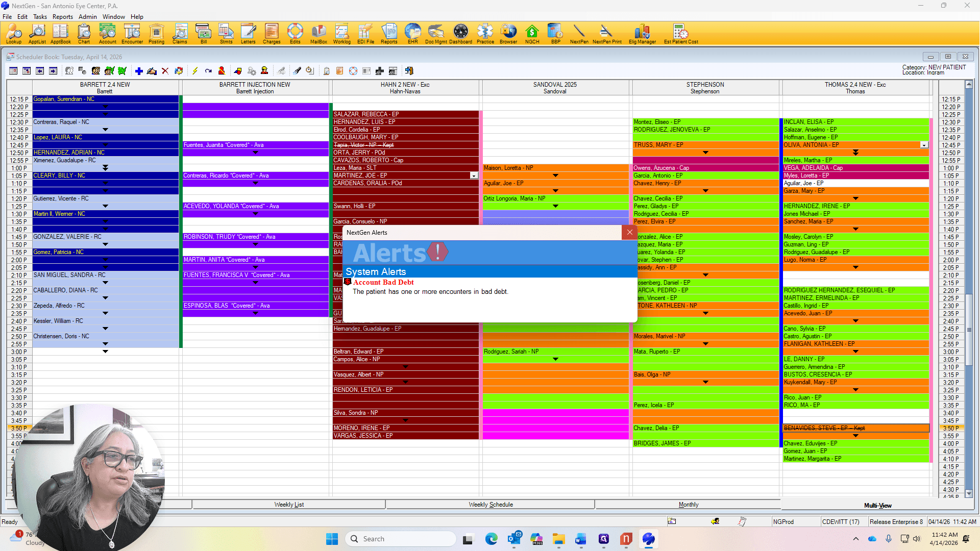Expand arrow under Gopalan, Surendran appointment
Image resolution: width=980 pixels, height=551 pixels.
tap(106, 107)
